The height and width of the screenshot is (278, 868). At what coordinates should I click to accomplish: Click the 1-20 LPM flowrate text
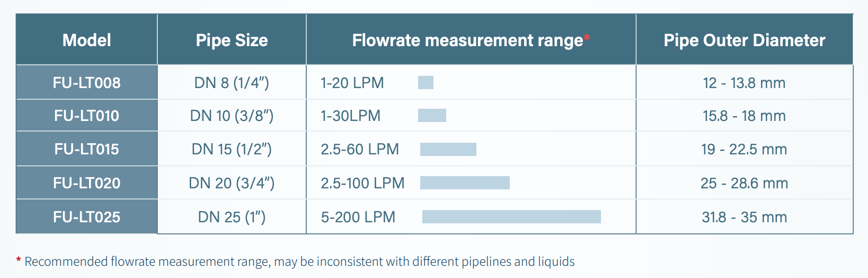point(352,83)
